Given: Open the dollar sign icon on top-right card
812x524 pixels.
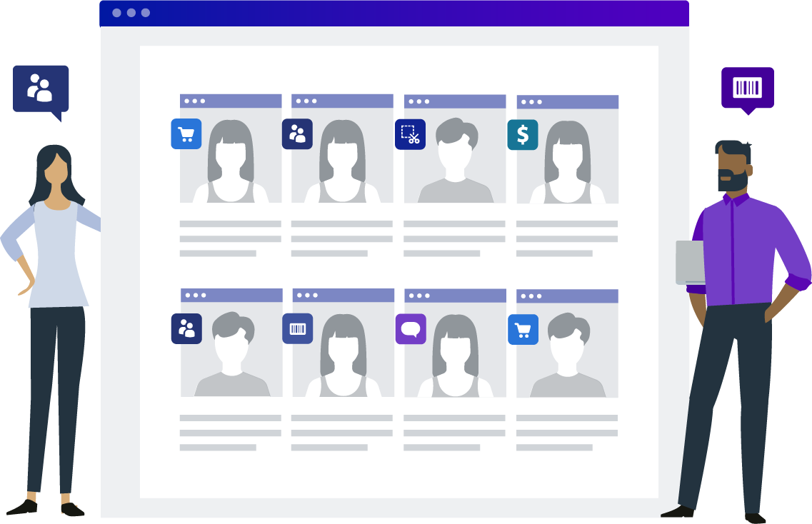Looking at the screenshot, I should coord(523,134).
